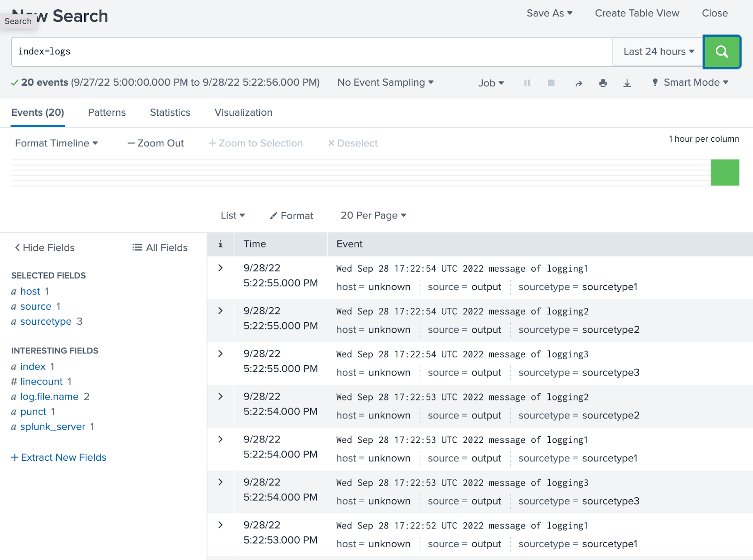Expand the first 17:22:54 logging1 event

[x=220, y=267]
